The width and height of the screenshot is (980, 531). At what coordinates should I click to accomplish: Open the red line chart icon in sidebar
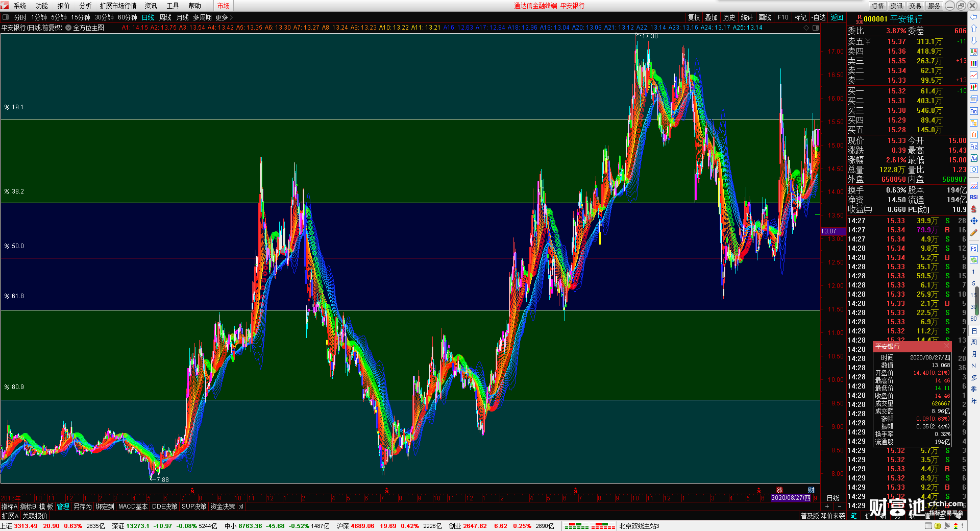coord(974,76)
